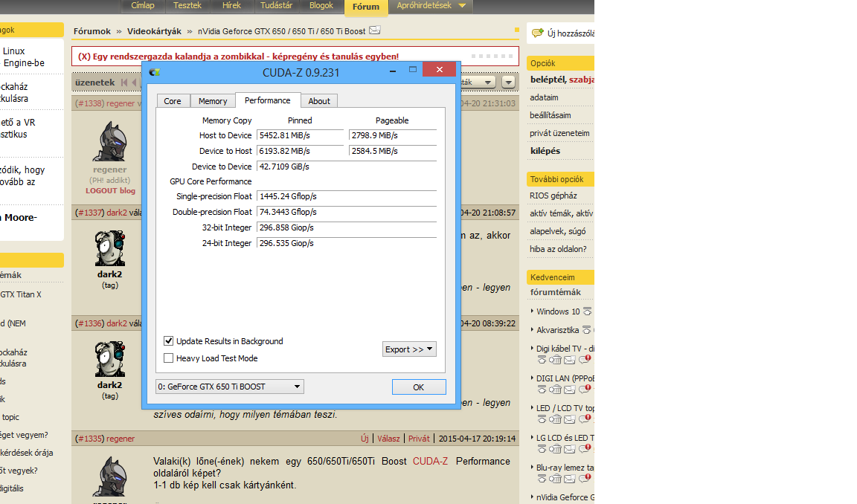Click the icon after the Akvarisztika favorite
857x504 pixels.
(x=586, y=330)
